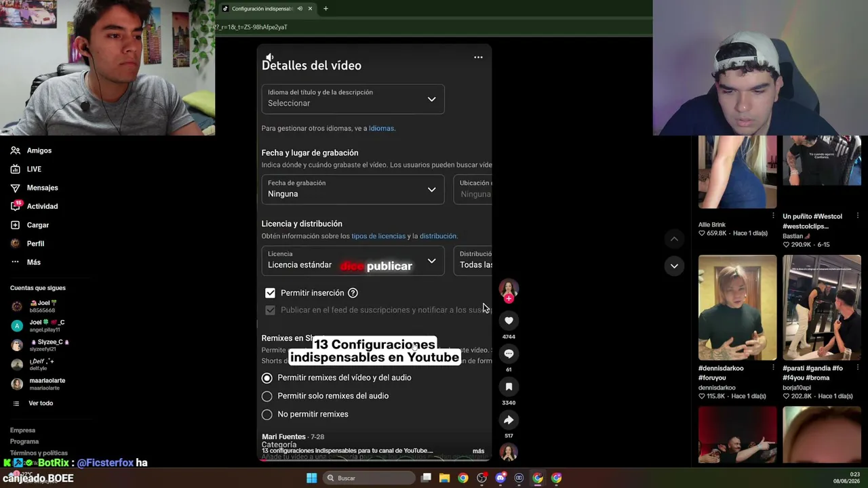Open Actividad notifications in the sidebar
The height and width of the screenshot is (488, 868).
click(42, 206)
